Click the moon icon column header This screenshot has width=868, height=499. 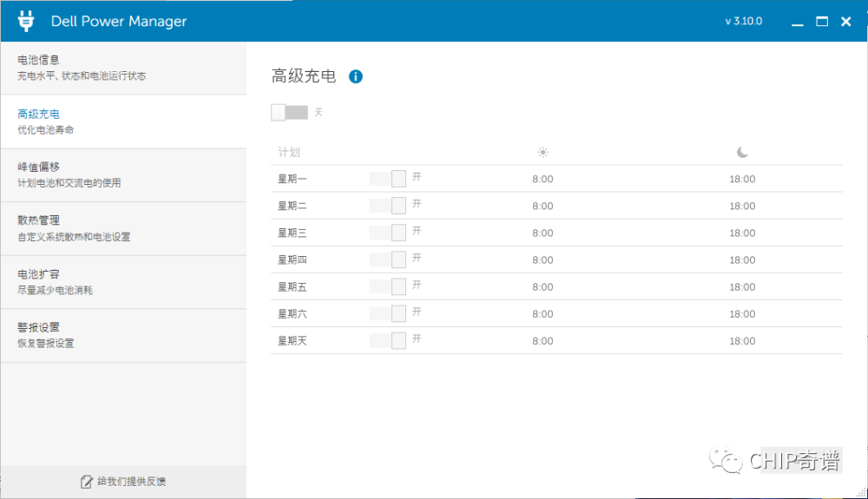(x=742, y=152)
